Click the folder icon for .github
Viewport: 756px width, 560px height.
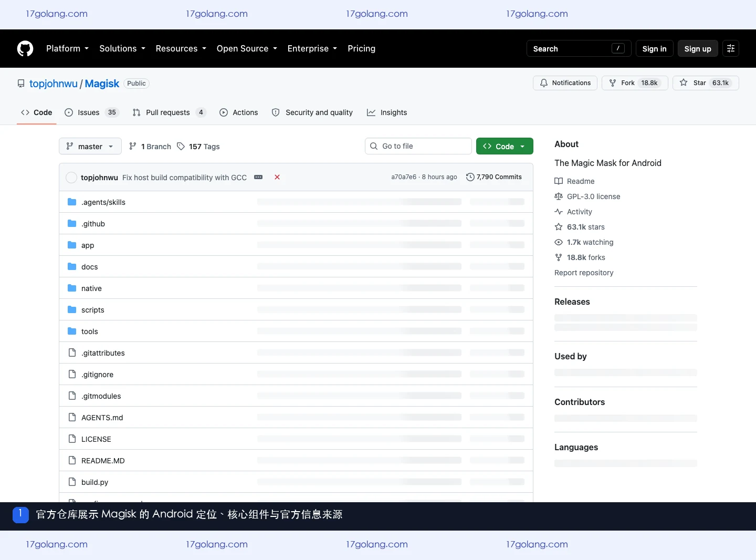tap(72, 223)
